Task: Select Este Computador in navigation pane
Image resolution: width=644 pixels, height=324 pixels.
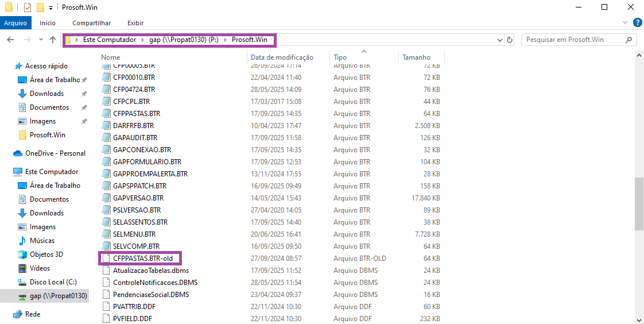Action: click(52, 172)
